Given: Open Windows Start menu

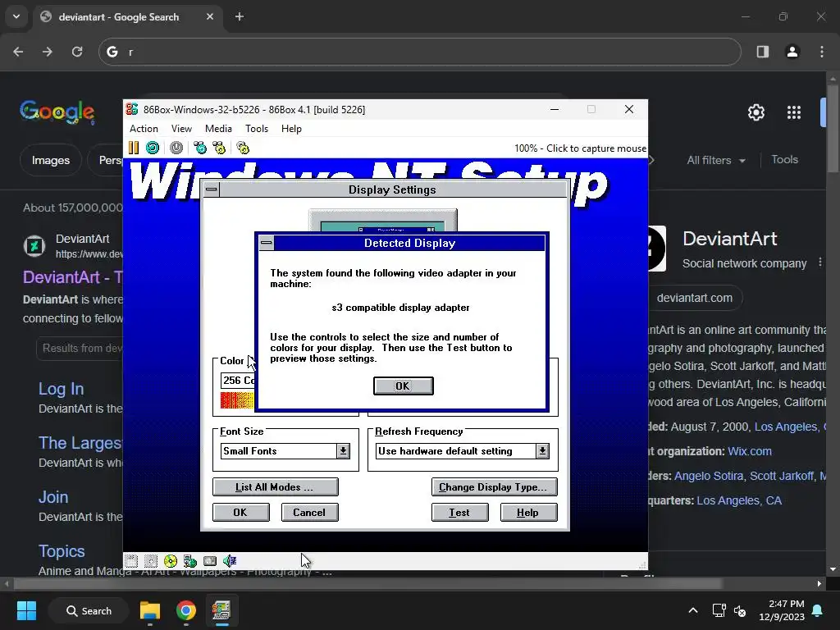Looking at the screenshot, I should [x=26, y=610].
